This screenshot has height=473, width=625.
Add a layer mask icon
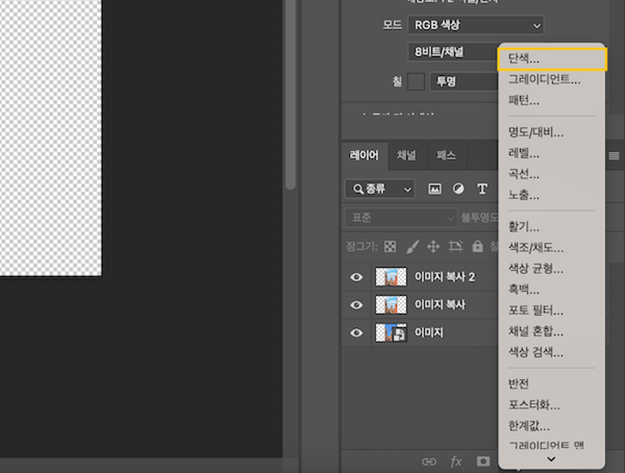click(x=483, y=461)
